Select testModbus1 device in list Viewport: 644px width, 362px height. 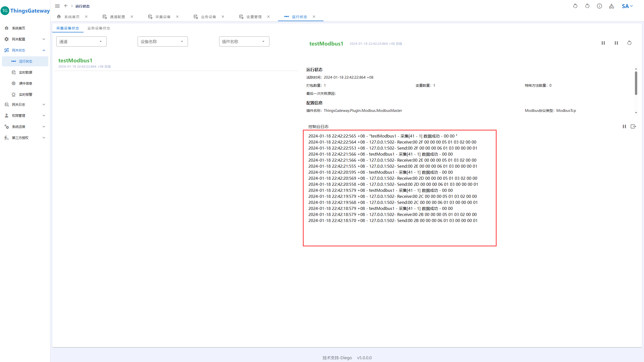coord(75,61)
